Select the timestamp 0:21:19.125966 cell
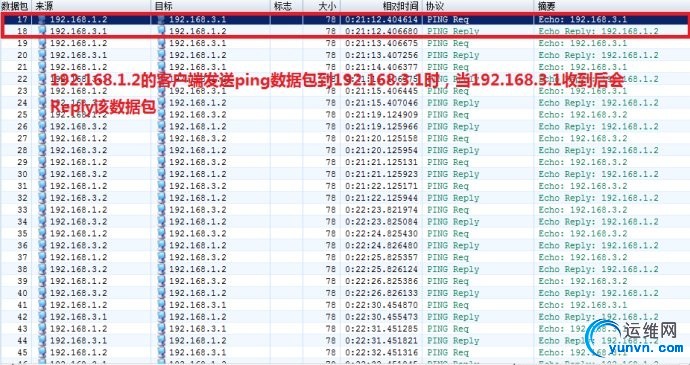 pyautogui.click(x=381, y=126)
